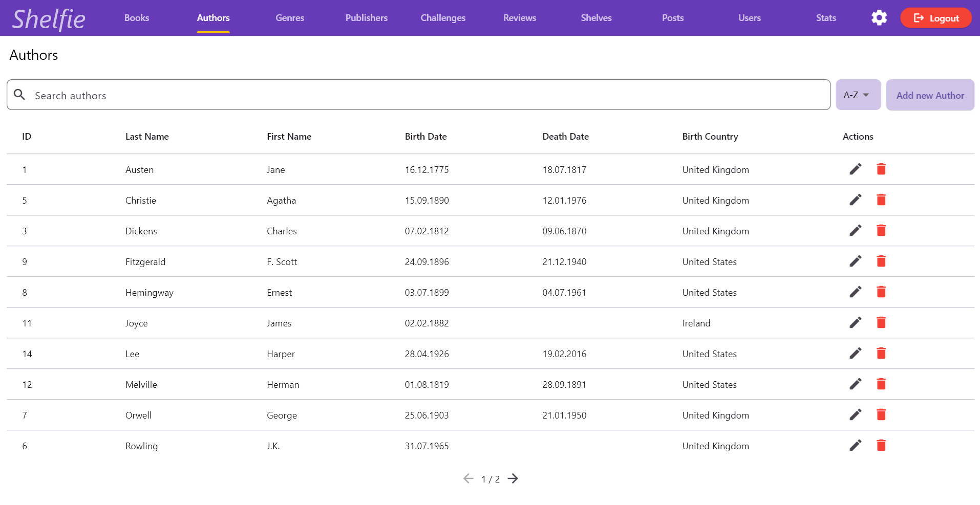Delete the Fitzgerald author entry
Image resolution: width=980 pixels, height=505 pixels.
(881, 261)
